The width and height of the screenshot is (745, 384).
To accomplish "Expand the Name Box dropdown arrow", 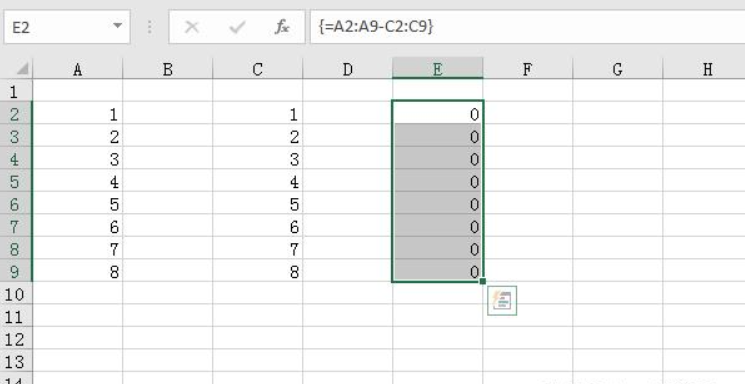I will pyautogui.click(x=117, y=25).
